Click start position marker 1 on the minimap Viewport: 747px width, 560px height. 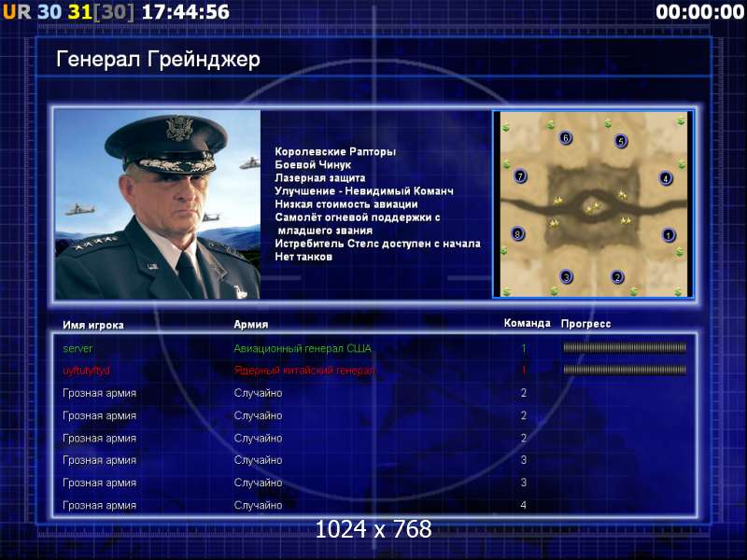[668, 235]
